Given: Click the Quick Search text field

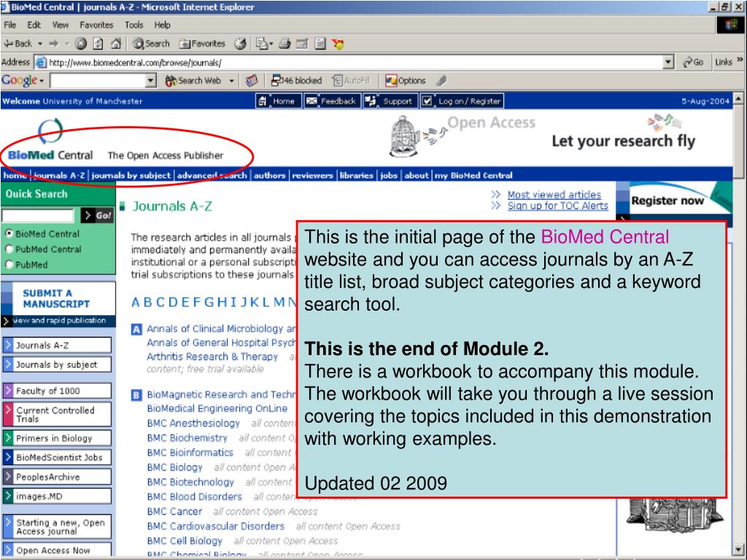Looking at the screenshot, I should (x=38, y=215).
